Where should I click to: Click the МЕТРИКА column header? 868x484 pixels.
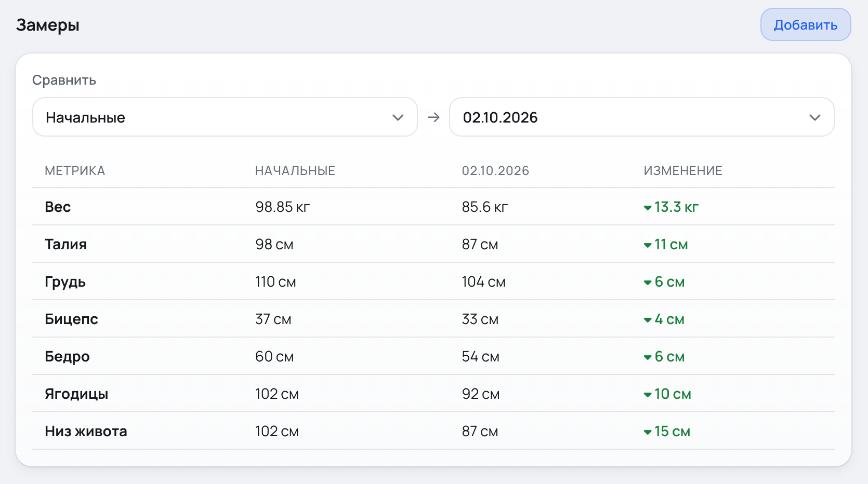[75, 171]
